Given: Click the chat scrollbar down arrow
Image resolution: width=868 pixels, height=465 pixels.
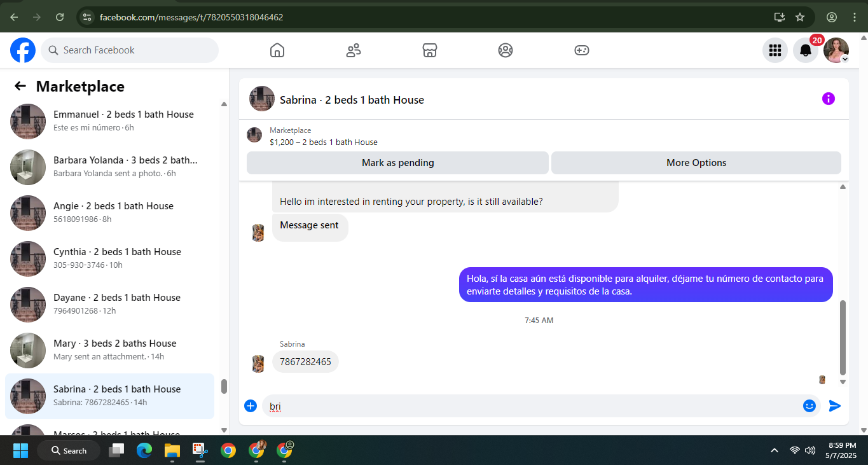Looking at the screenshot, I should click(x=843, y=382).
